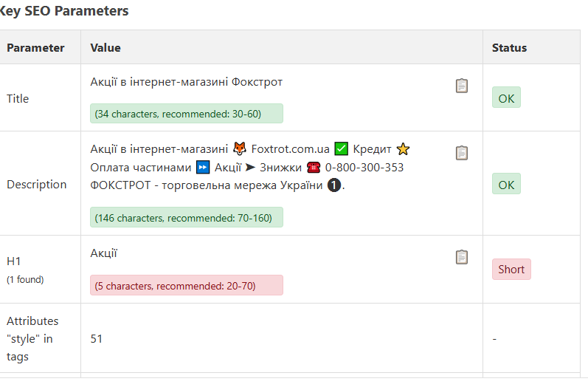The width and height of the screenshot is (588, 387).
Task: Click the blue fast-forward emoji before Акції
Action: tap(203, 168)
